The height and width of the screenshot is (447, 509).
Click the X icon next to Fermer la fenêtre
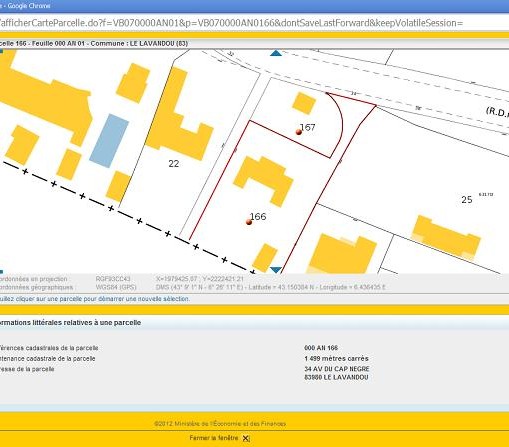pyautogui.click(x=246, y=438)
